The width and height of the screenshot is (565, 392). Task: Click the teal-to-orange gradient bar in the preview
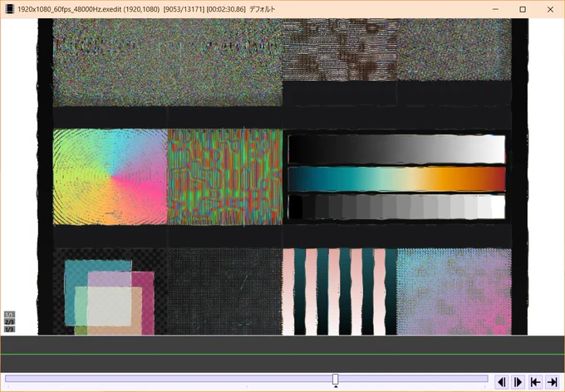396,179
